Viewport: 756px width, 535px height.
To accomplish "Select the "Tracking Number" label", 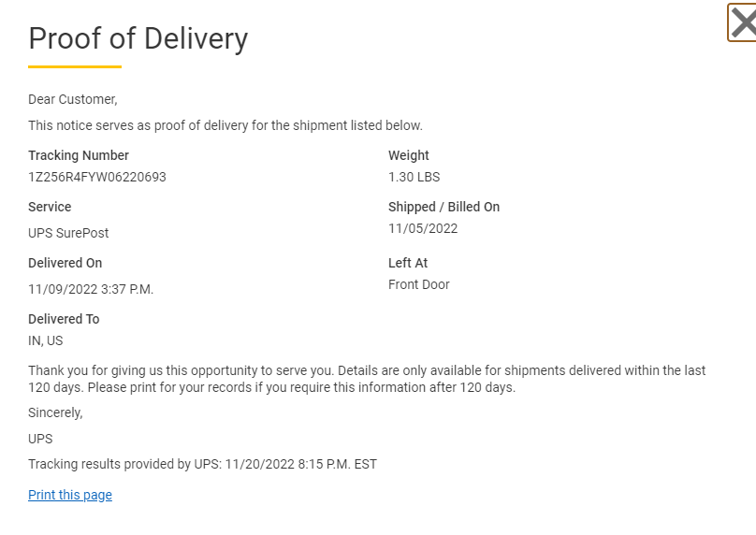I will pos(79,155).
